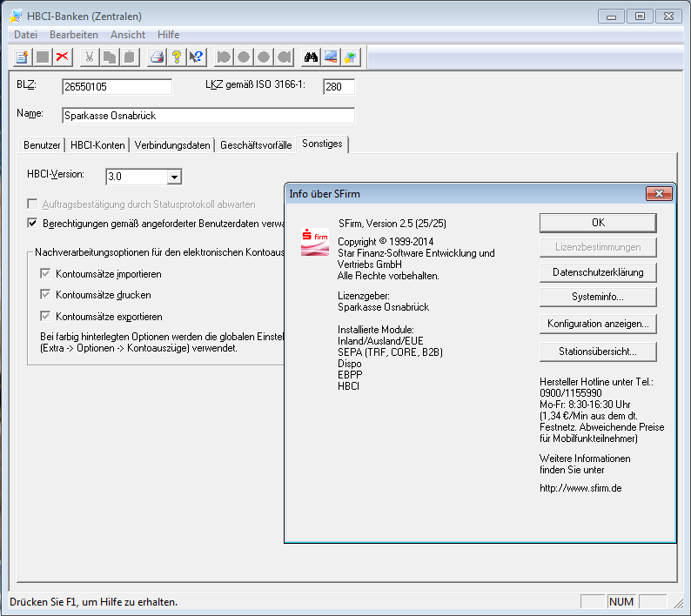Click the printer icon
Screen dimensions: 691x616
pyautogui.click(x=157, y=57)
